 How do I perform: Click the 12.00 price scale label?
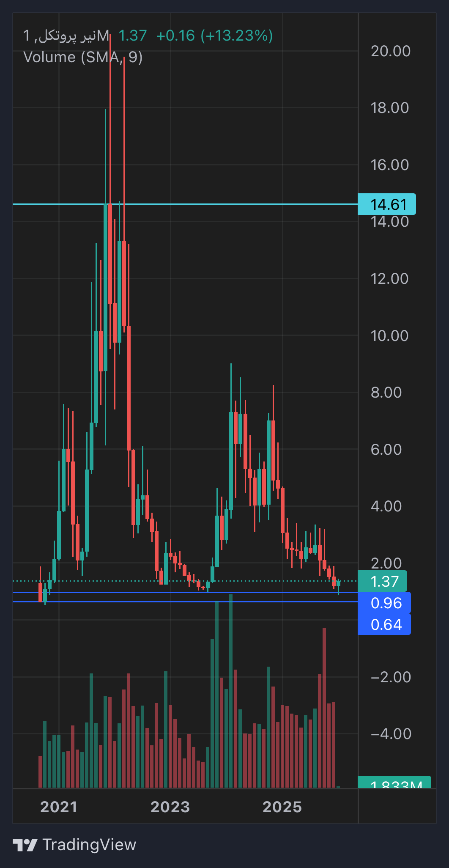point(390,279)
